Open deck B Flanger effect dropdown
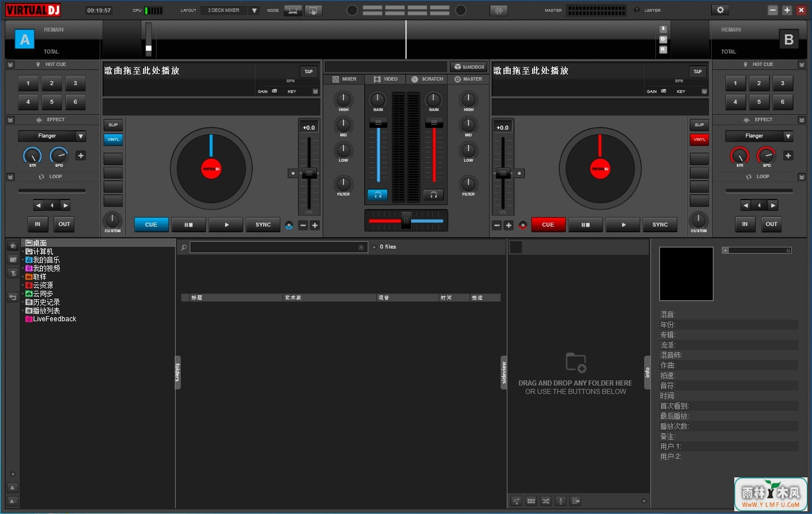 788,136
